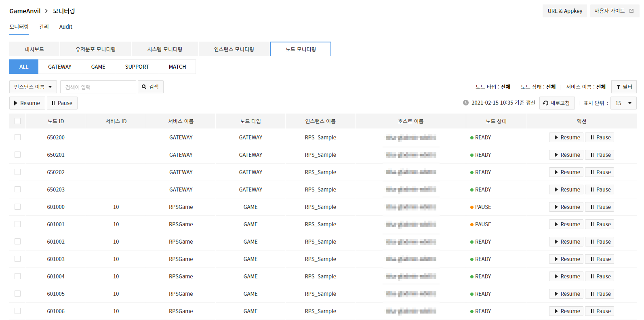644x320 pixels.
Task: Check the box for node 601006
Action: [x=17, y=311]
